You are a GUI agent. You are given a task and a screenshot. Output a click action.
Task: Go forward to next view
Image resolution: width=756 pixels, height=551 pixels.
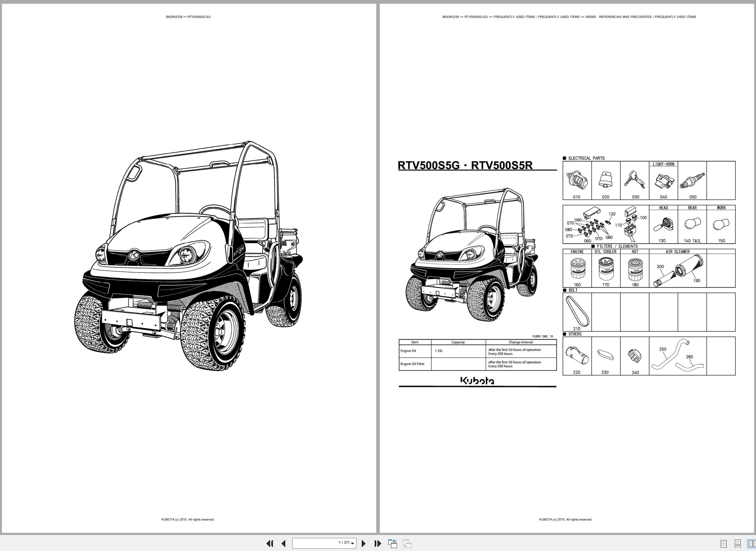(x=407, y=544)
